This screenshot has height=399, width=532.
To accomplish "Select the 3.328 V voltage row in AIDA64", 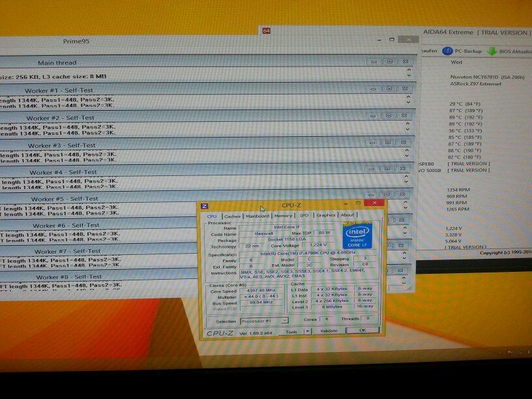I will click(x=453, y=235).
